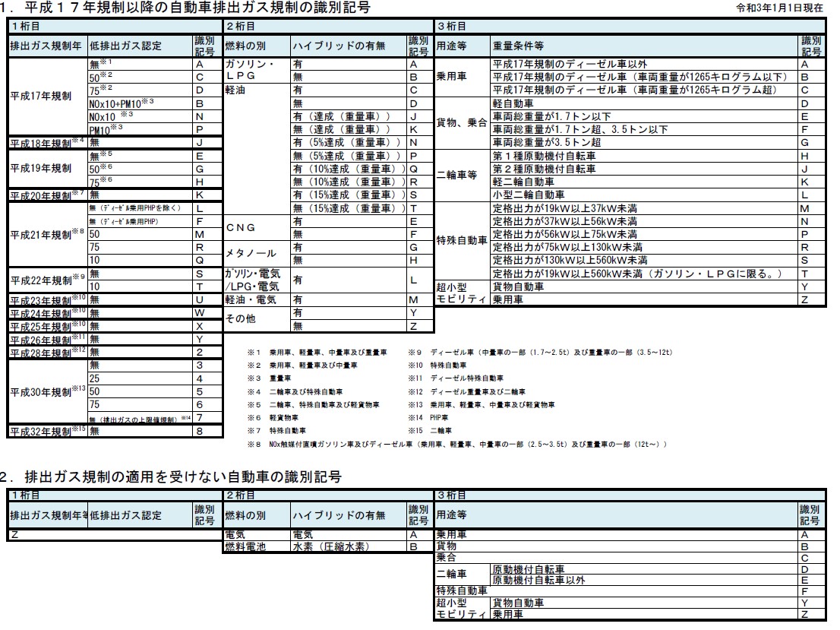Image resolution: width=840 pixels, height=630 pixels.
Task: Click the '令和3年1月1日現在' date text
Action: (779, 8)
